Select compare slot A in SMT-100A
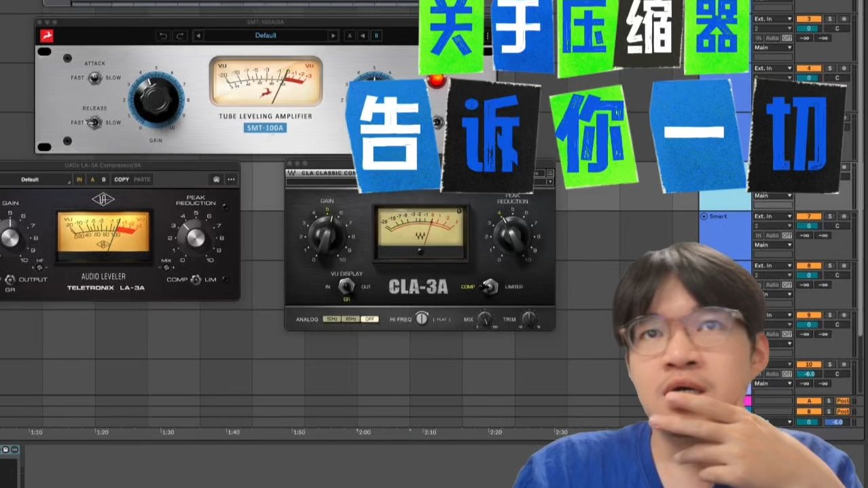868x488 pixels. [x=350, y=35]
